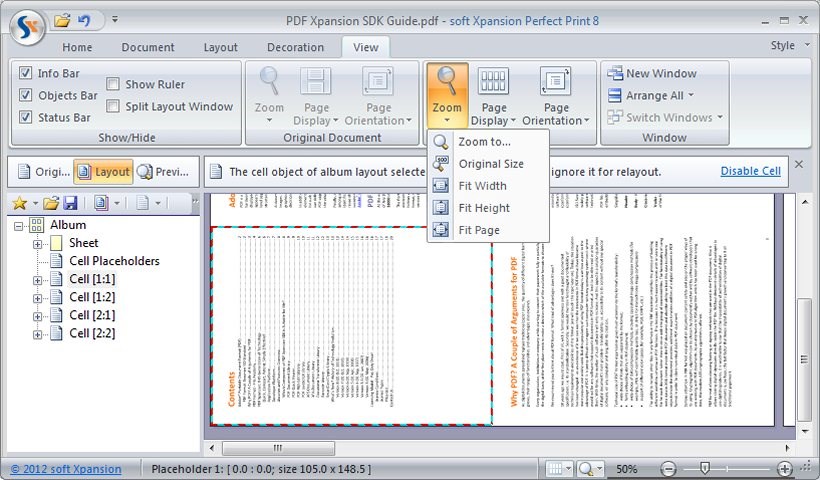Switch to the Layout ribbon tab

pos(220,47)
